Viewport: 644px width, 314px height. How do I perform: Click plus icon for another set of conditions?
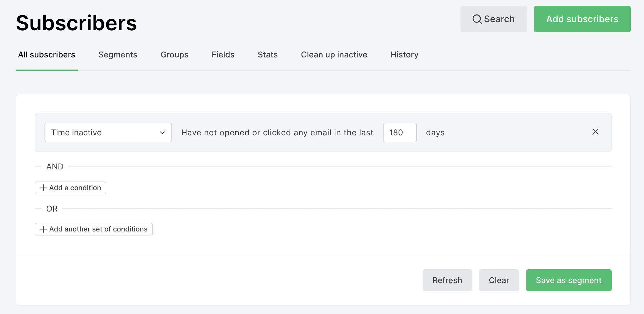[43, 229]
